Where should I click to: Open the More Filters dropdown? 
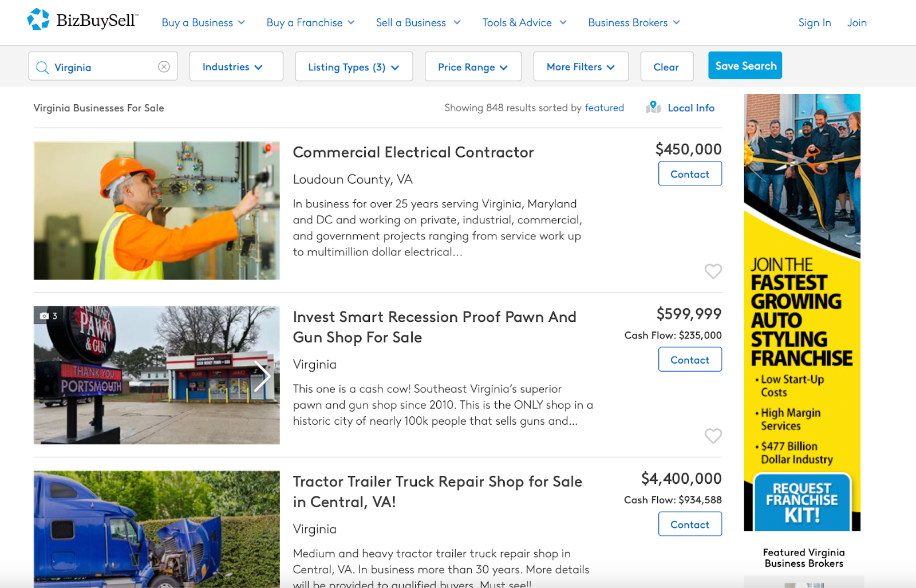coord(581,66)
